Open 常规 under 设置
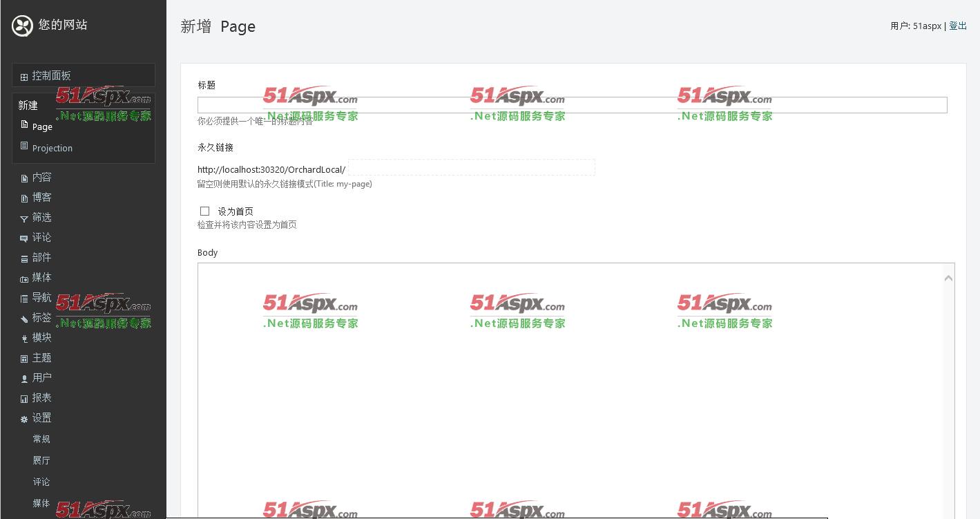 click(41, 440)
